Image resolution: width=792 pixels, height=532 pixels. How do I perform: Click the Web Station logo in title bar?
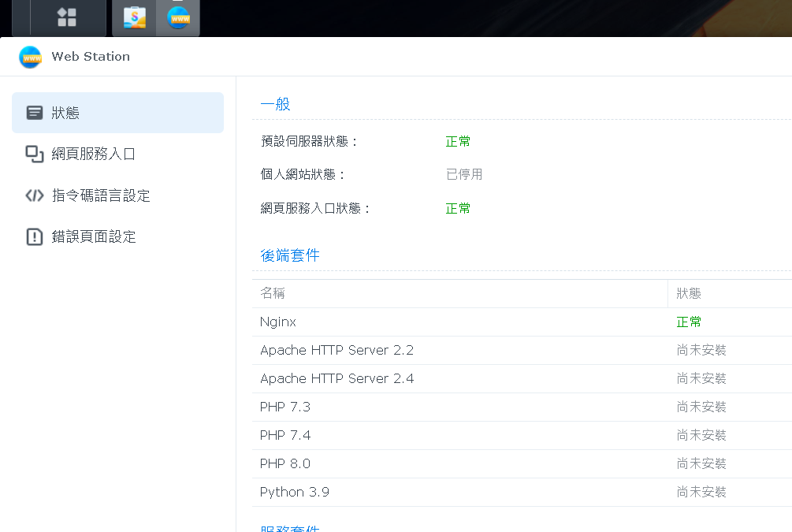[30, 57]
